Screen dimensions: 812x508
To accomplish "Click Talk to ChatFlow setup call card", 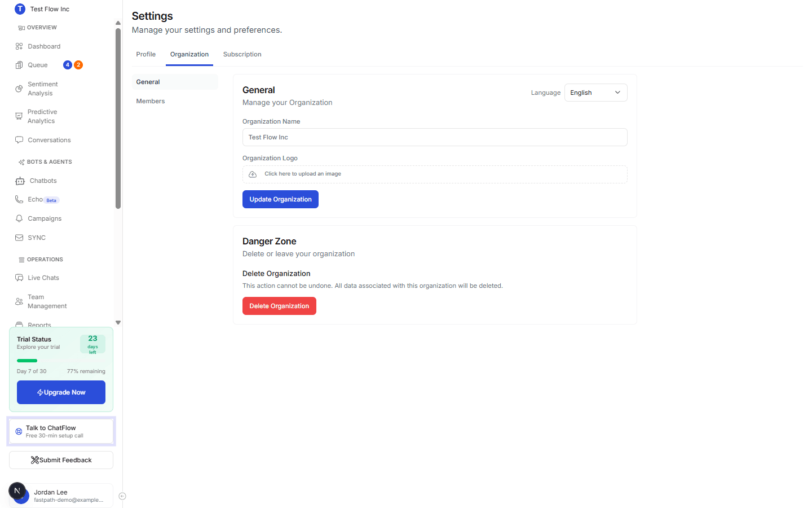I will tap(61, 432).
